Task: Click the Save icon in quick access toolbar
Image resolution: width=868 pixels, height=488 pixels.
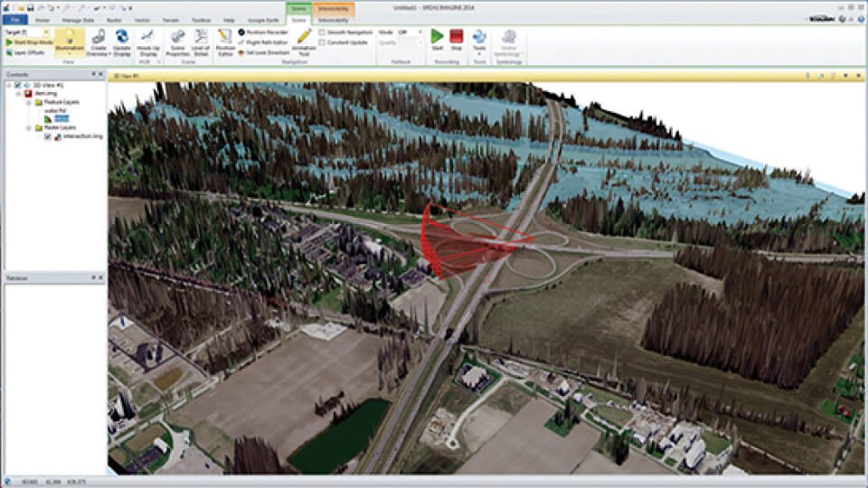Action: click(x=31, y=8)
